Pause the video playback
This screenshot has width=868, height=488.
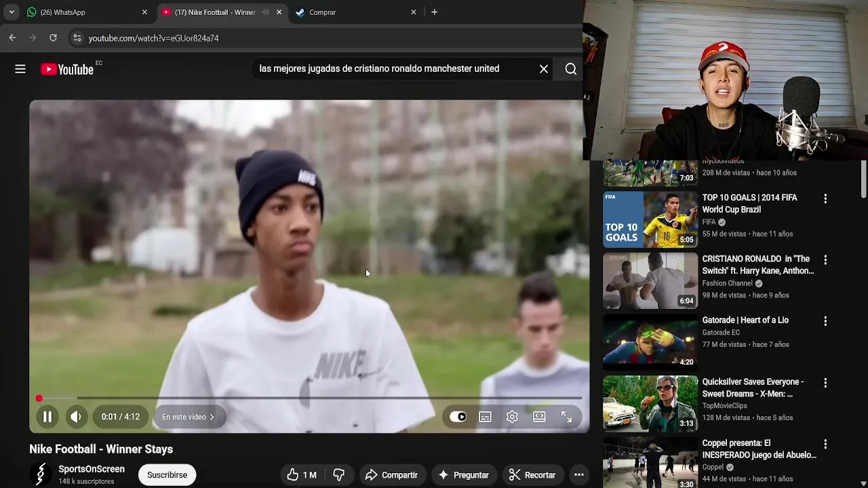(x=47, y=417)
